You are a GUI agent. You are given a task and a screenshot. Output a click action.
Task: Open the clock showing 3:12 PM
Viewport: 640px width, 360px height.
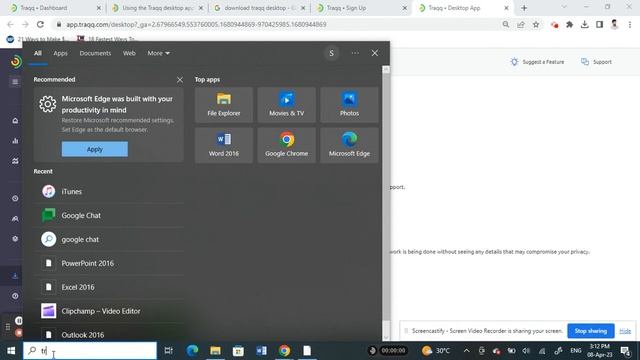coord(600,351)
